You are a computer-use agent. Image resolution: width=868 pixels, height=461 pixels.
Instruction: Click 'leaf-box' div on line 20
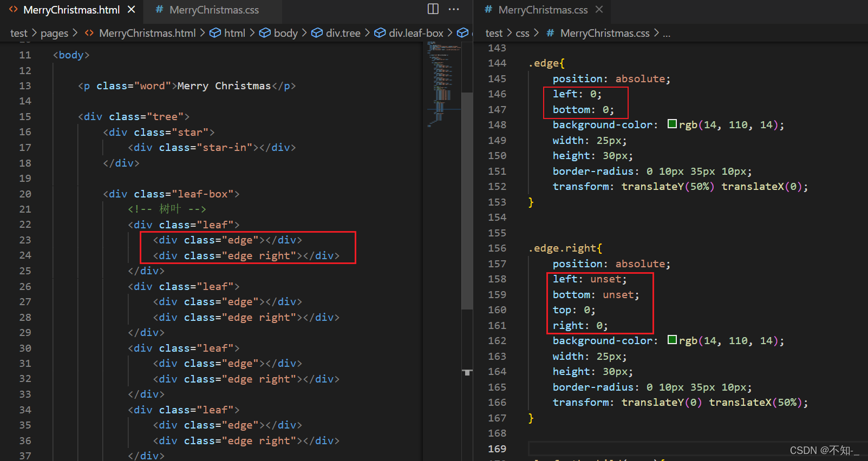171,194
